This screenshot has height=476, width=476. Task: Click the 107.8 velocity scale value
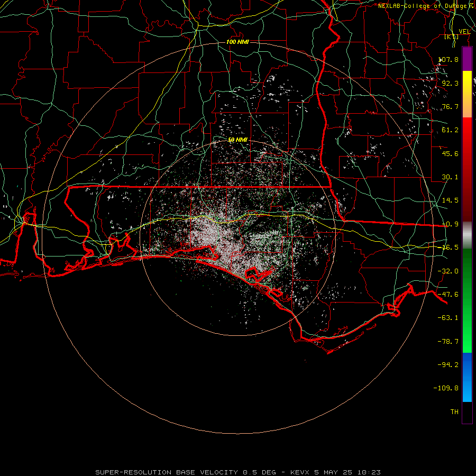point(448,59)
